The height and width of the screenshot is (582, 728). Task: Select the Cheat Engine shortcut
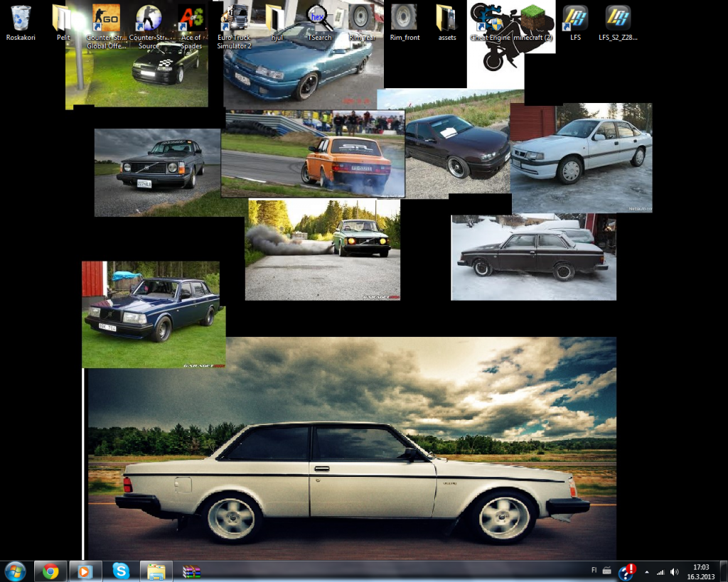pos(490,23)
